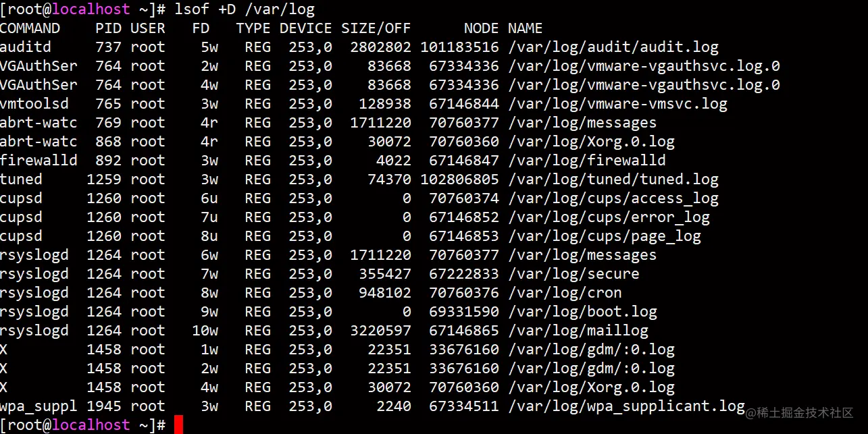
Task: Select the COMMAND column header
Action: coord(30,28)
